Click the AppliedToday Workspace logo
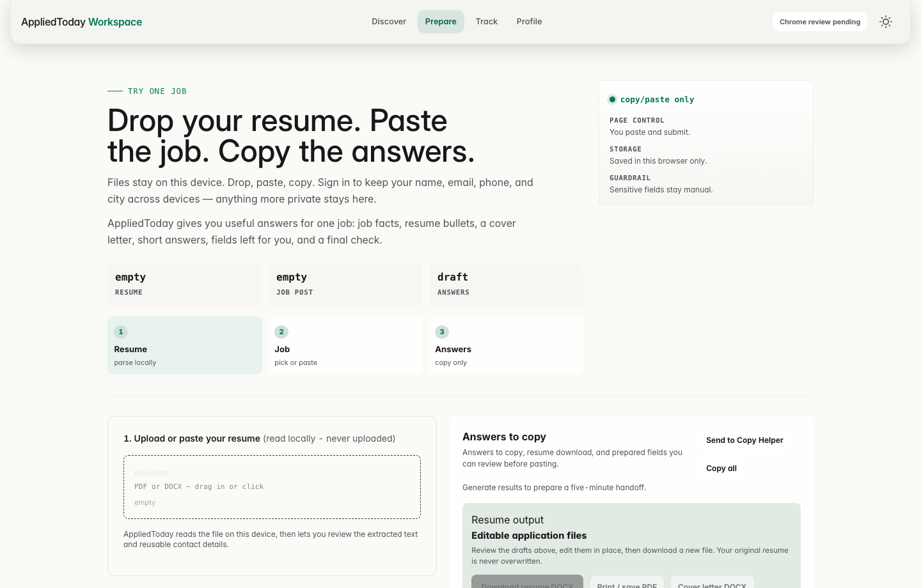The height and width of the screenshot is (588, 921). [x=82, y=22]
